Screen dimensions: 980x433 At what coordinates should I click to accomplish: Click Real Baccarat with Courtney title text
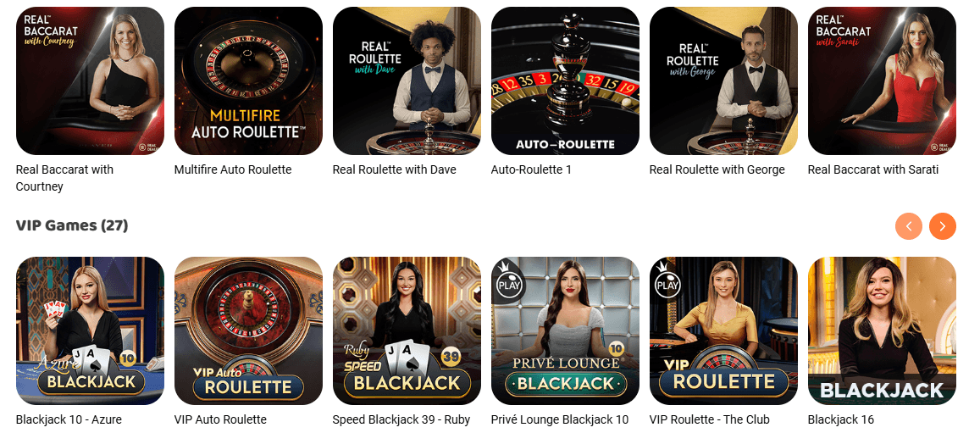(x=65, y=178)
